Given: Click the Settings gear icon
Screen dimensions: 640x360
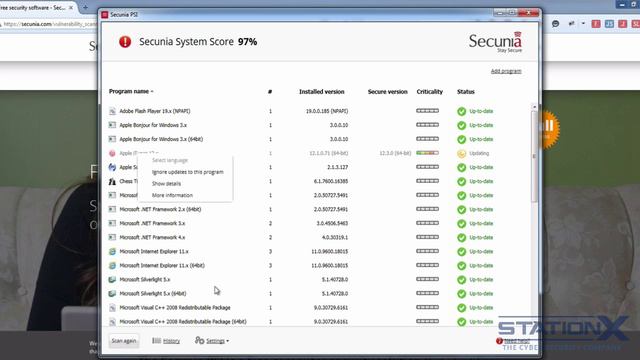Looking at the screenshot, I should click(199, 340).
